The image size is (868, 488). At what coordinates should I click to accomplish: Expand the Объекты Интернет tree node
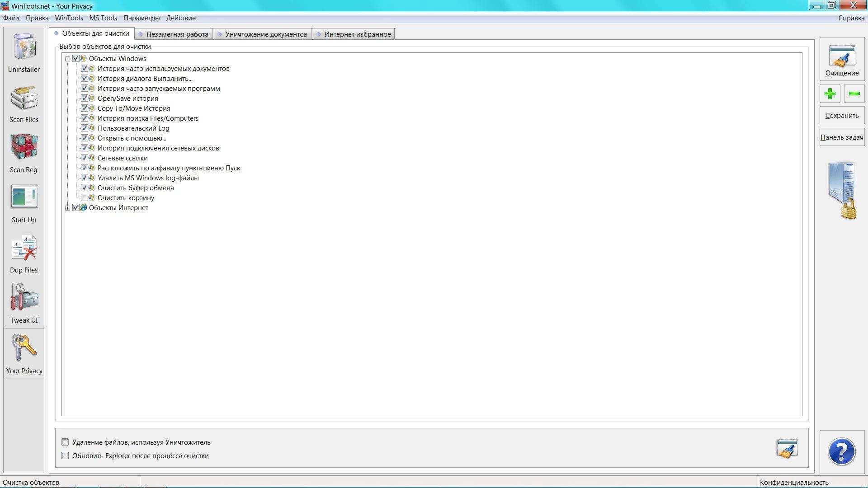pyautogui.click(x=68, y=208)
